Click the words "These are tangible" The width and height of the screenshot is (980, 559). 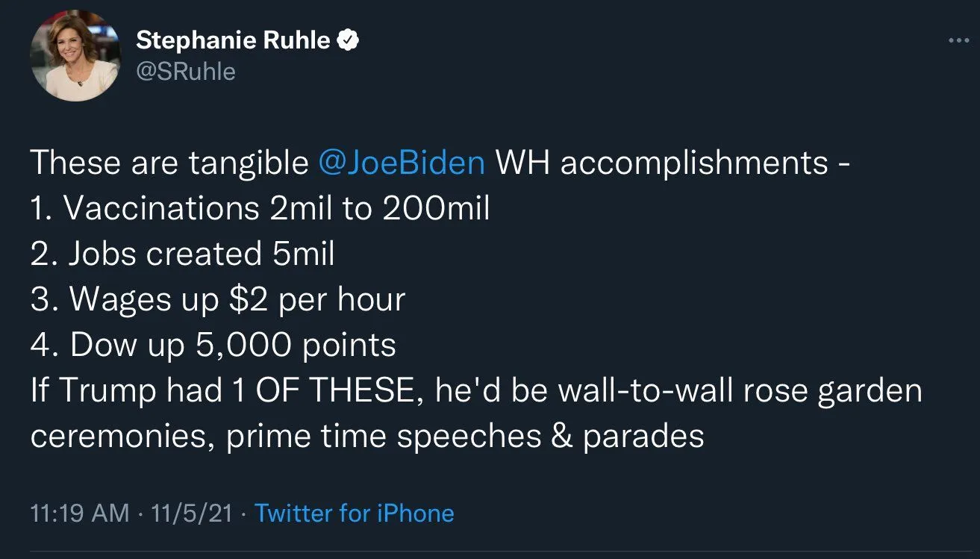pyautogui.click(x=169, y=163)
